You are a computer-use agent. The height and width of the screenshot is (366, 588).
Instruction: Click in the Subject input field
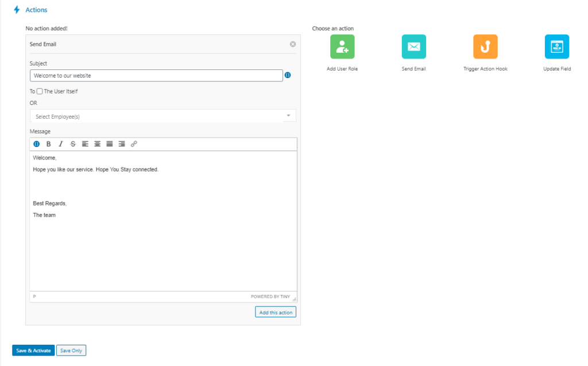point(156,76)
